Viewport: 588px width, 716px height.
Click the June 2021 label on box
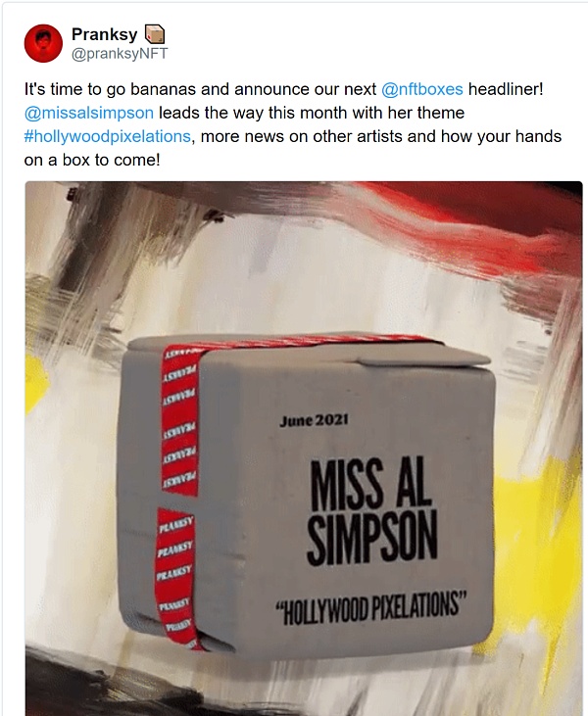coord(314,420)
